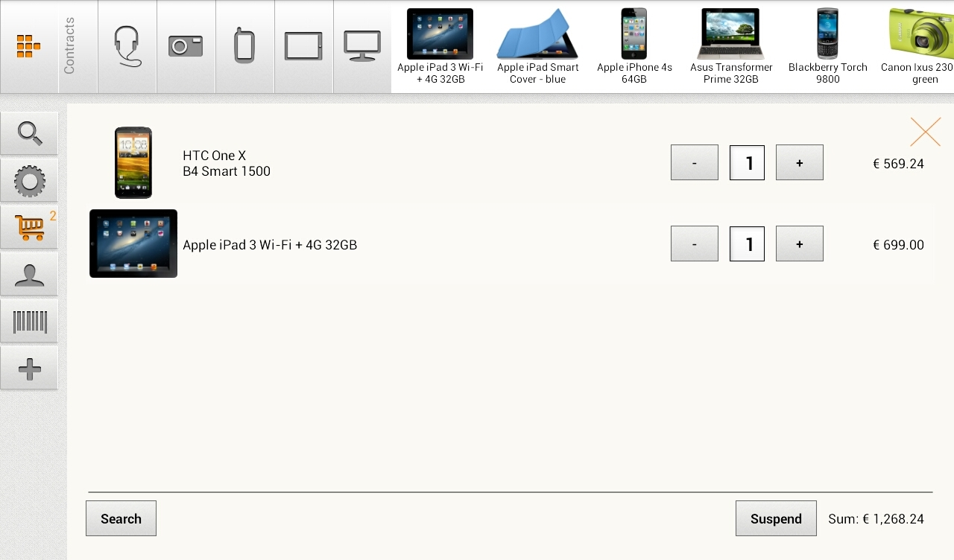Viewport: 954px width, 560px height.
Task: Click the Sum: € 1,268.24 total
Action: pos(876,519)
